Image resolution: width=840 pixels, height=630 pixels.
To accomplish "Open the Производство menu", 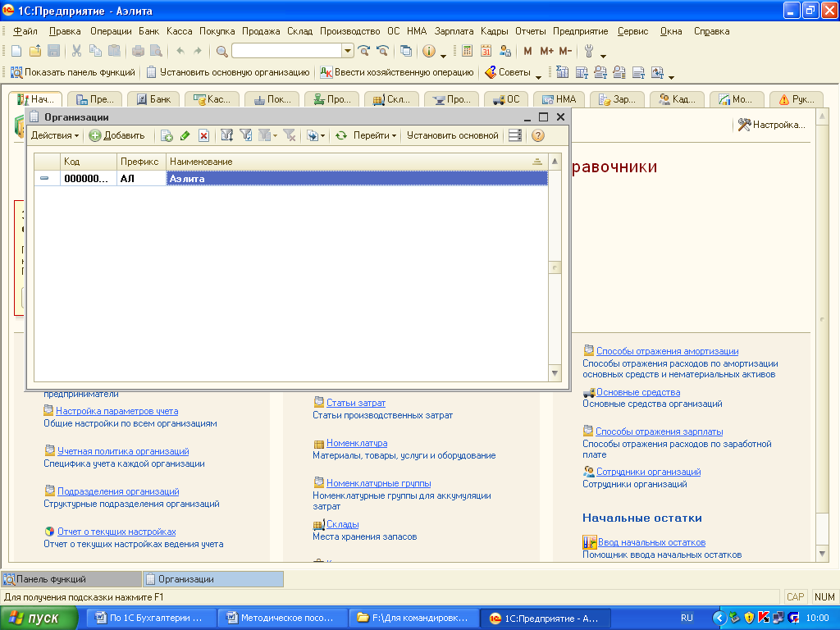I will pyautogui.click(x=349, y=31).
